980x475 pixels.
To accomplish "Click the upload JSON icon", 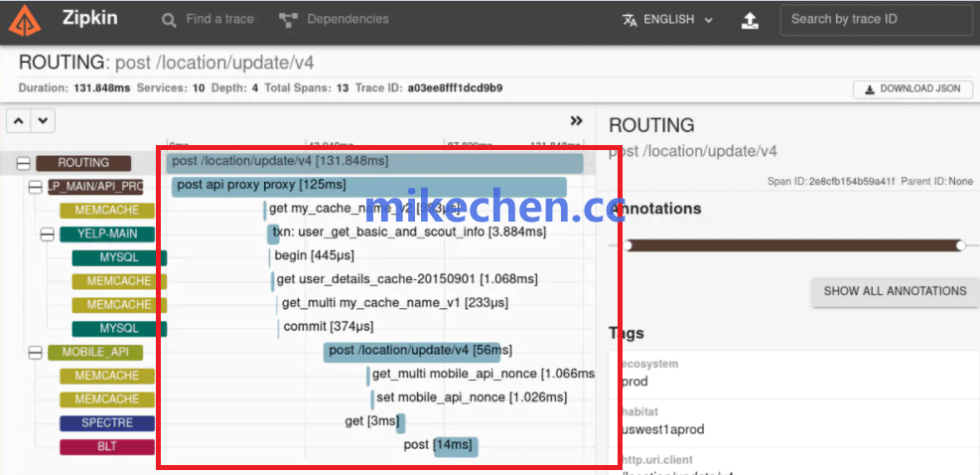I will pos(750,20).
